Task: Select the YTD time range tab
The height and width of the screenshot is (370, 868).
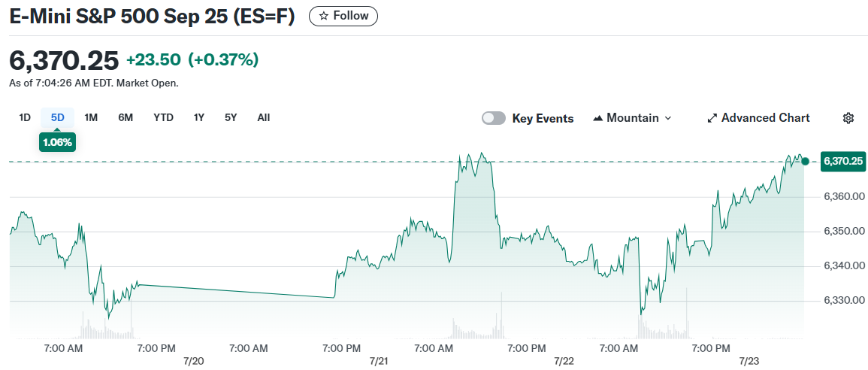Action: click(163, 117)
